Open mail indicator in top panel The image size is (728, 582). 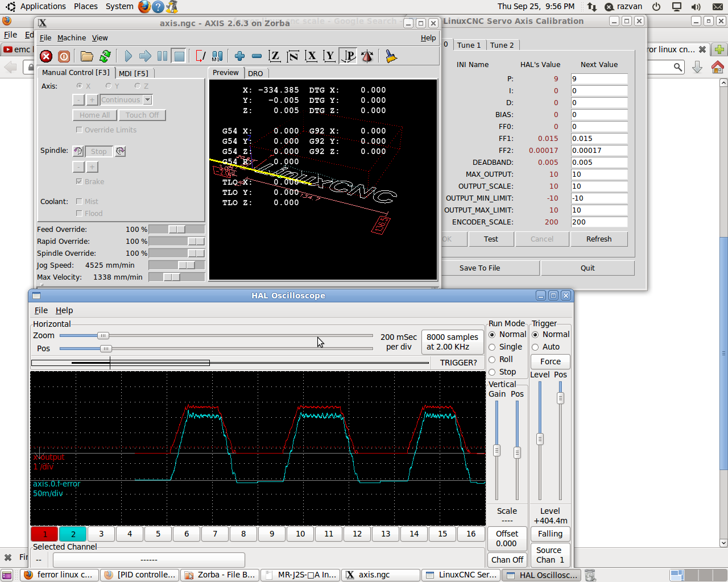point(718,6)
